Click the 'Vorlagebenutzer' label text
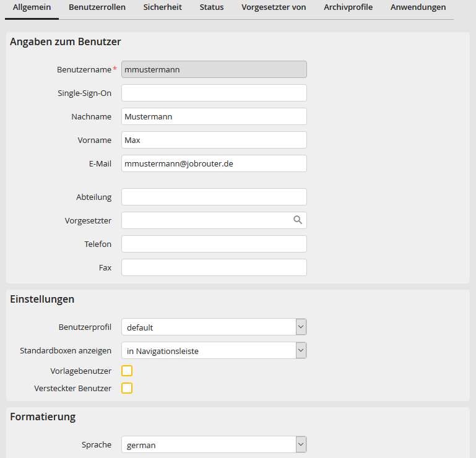This screenshot has height=458, width=476. click(x=81, y=371)
